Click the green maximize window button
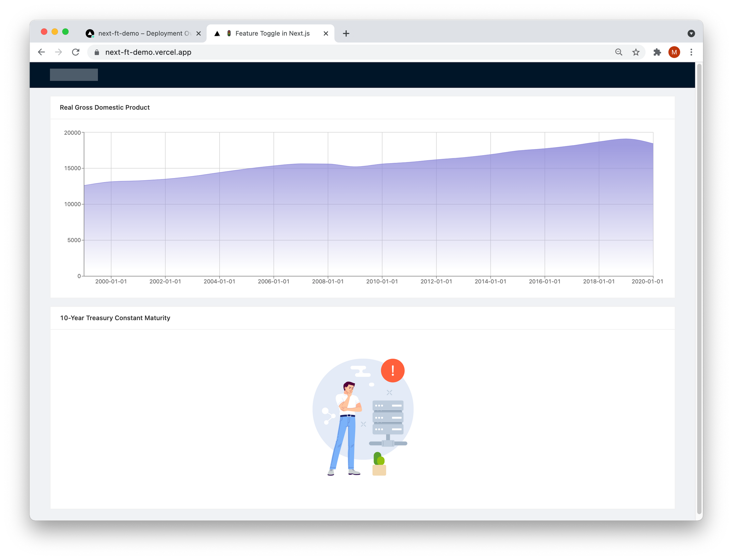 [x=66, y=32]
